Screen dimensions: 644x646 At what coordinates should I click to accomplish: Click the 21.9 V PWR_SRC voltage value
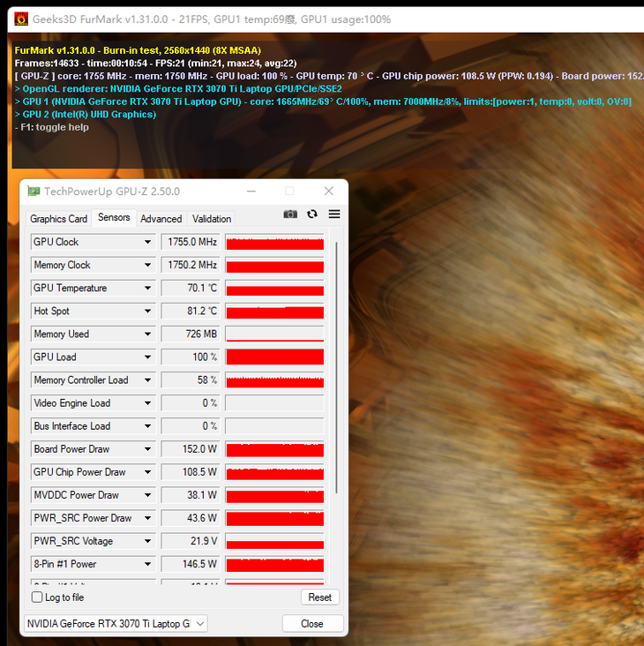[191, 541]
